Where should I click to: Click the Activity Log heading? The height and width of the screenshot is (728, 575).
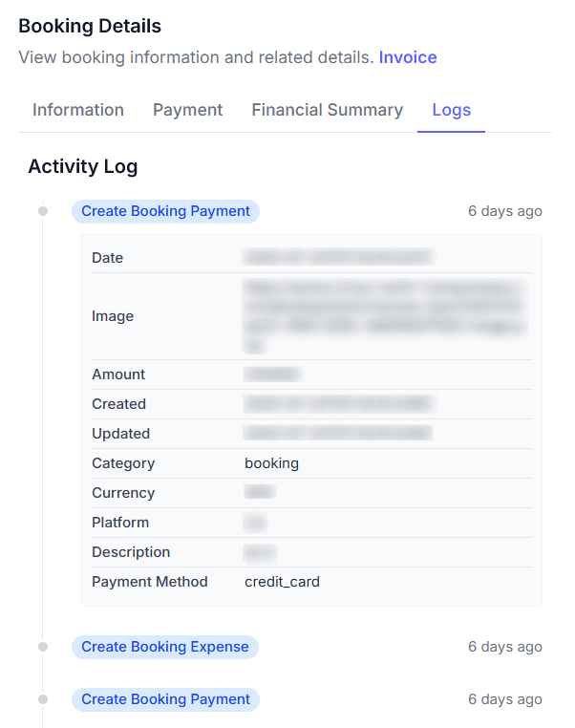83,166
